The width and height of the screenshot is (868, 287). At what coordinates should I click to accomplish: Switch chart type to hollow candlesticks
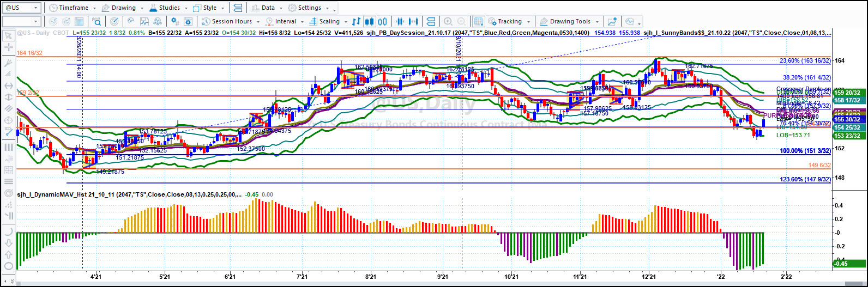click(382, 22)
